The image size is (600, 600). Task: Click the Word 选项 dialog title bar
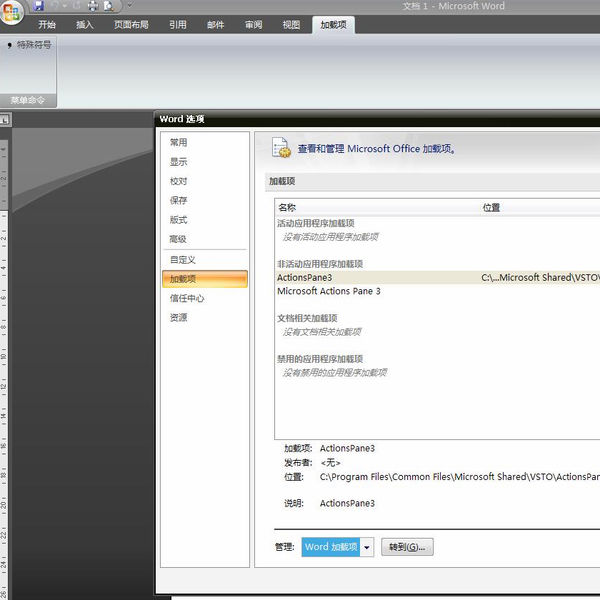pyautogui.click(x=379, y=119)
